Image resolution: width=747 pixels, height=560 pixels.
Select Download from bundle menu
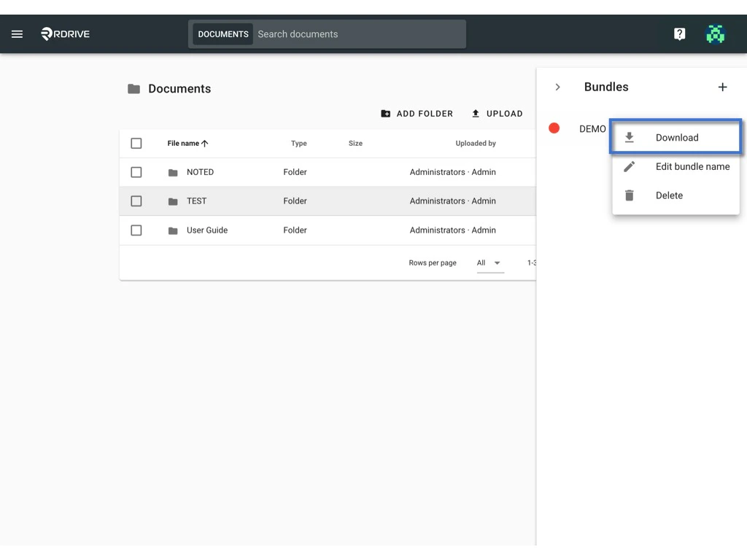[676, 137]
